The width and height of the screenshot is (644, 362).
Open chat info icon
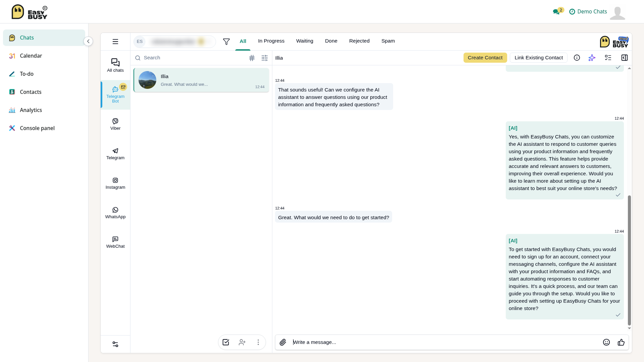tap(577, 58)
